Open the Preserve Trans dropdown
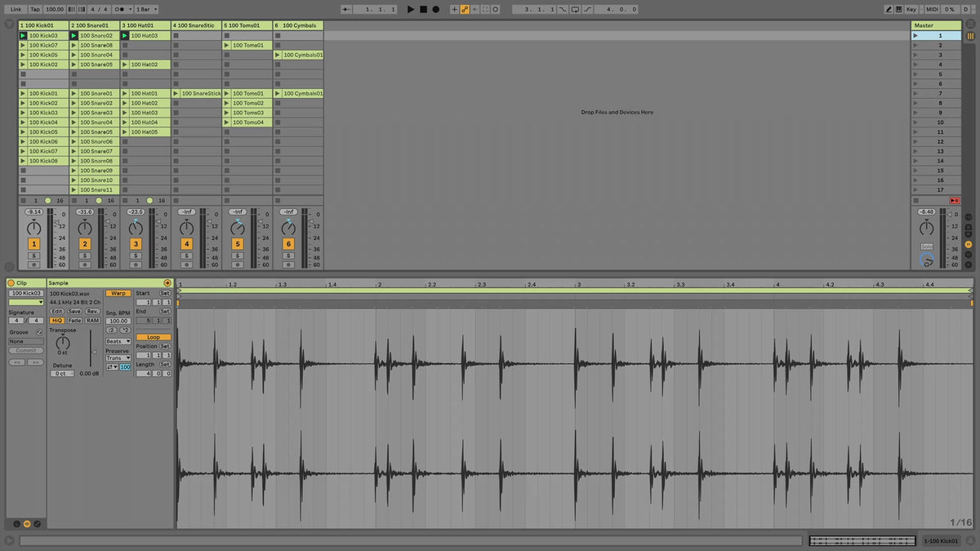The width and height of the screenshot is (980, 551). point(118,358)
